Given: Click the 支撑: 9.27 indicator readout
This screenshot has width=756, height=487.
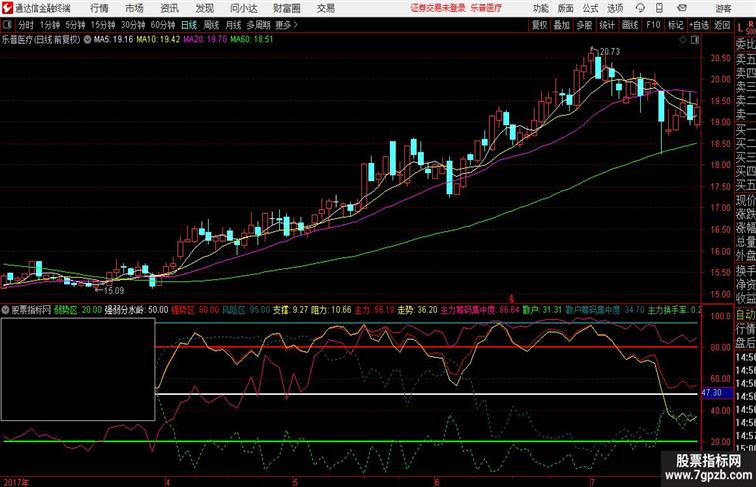Looking at the screenshot, I should [x=290, y=310].
